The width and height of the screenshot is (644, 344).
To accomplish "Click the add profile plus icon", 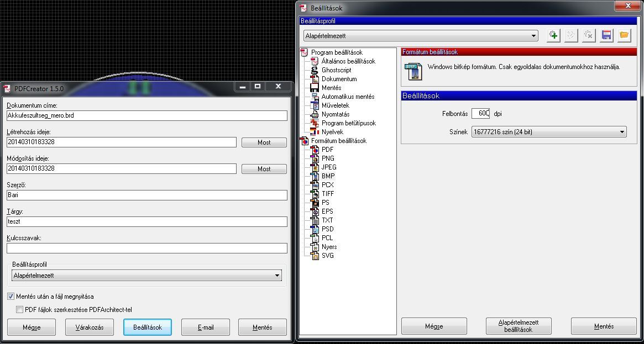I will point(553,35).
